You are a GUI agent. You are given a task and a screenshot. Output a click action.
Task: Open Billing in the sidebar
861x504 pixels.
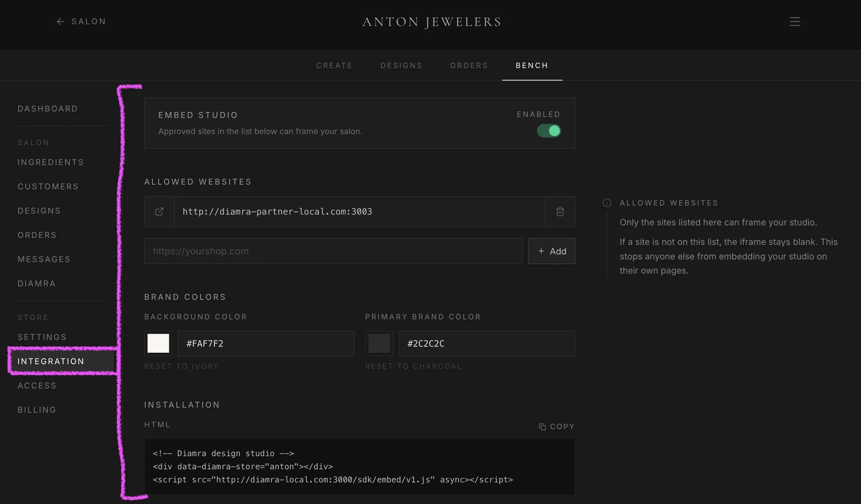37,410
